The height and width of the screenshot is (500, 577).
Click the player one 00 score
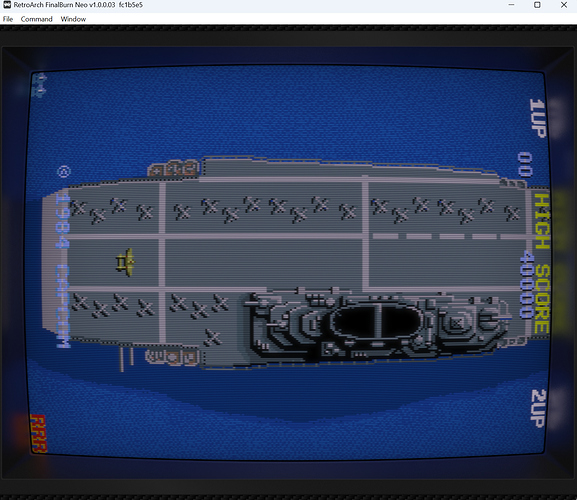pos(525,164)
